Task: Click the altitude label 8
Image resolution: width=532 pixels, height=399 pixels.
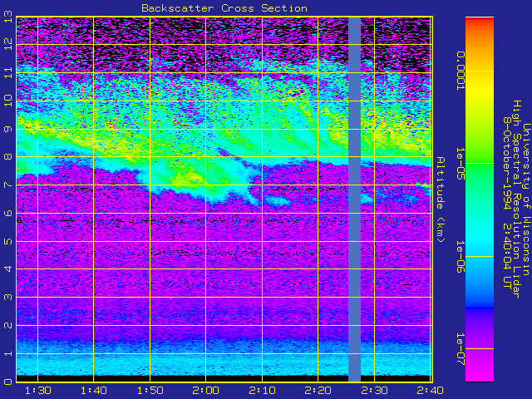Action: [x=8, y=157]
